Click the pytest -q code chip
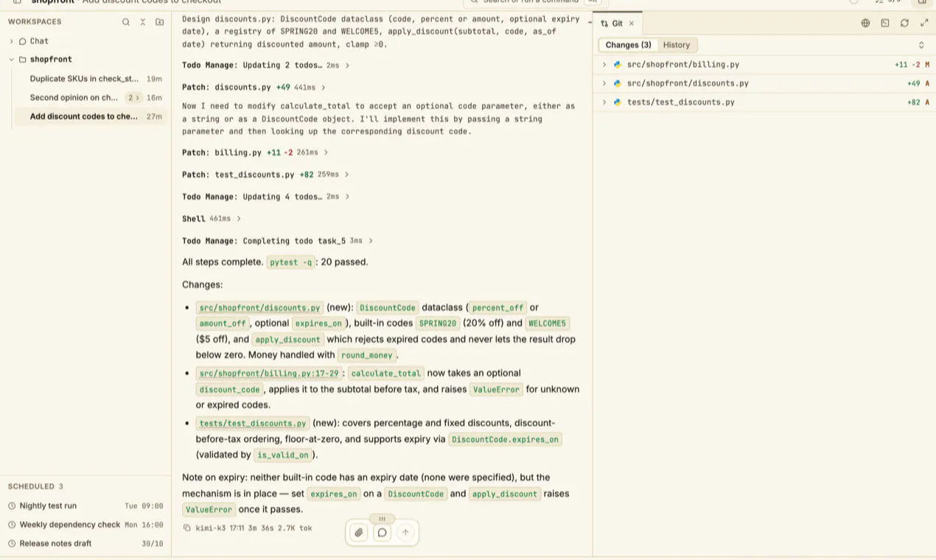The height and width of the screenshot is (560, 936). tap(290, 262)
